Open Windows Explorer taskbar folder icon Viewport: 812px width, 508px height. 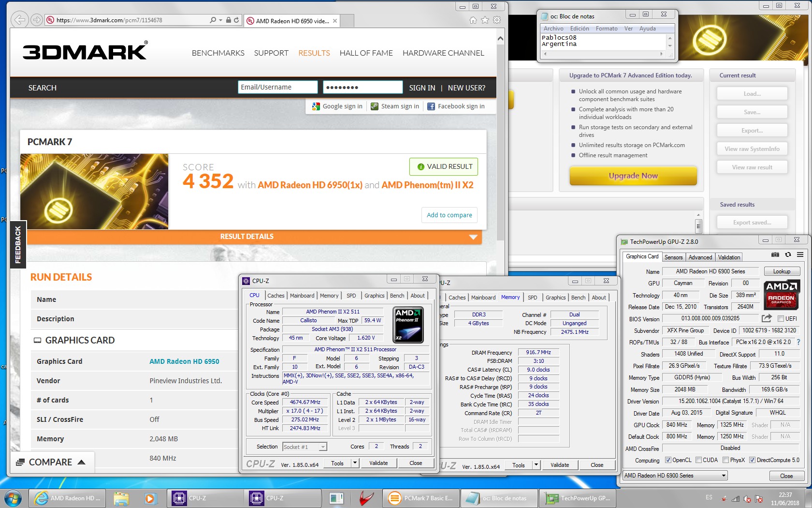tap(121, 498)
